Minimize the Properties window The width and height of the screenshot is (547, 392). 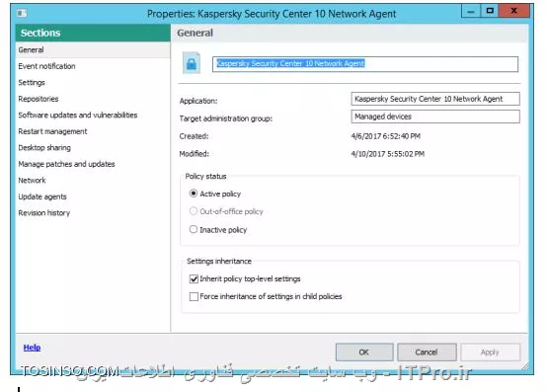(471, 11)
